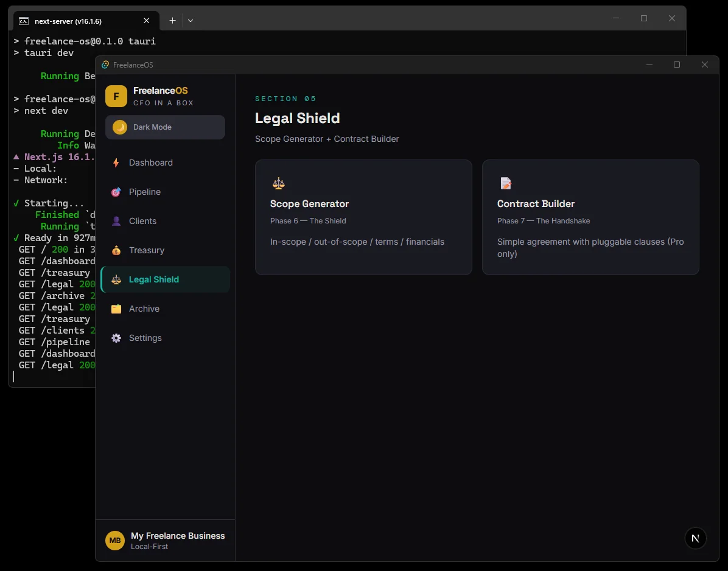Click the Legal Shield page heading

[297, 118]
